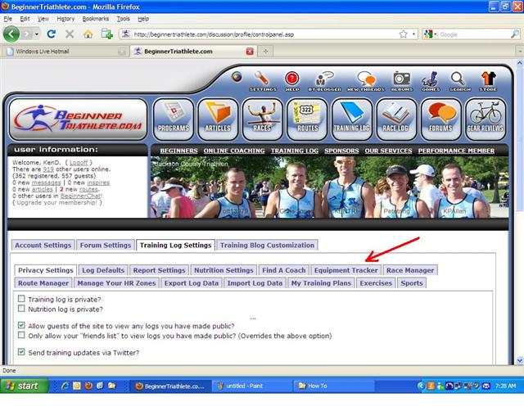Viewport: 524px width, 420px height.
Task: Uncheck 'Send training updates via Twitter?' checkbox
Action: pos(21,352)
